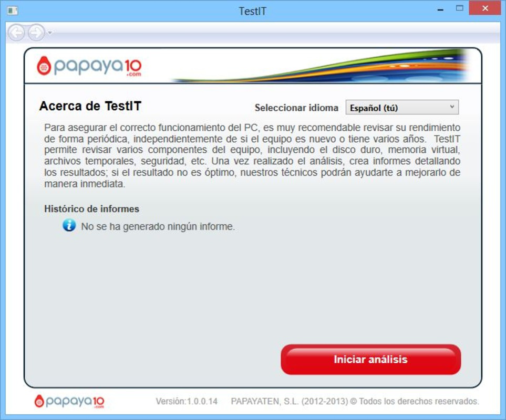Click the Versión:1.0.0.14 text
Screen dimensions: 506x420
pos(187,401)
